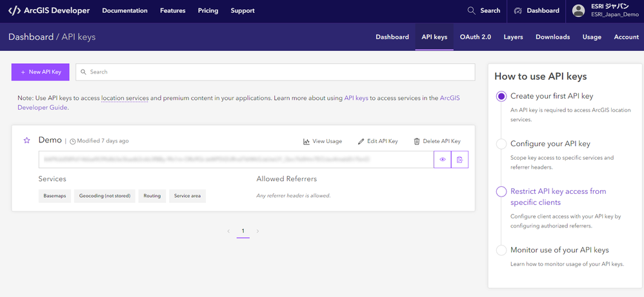Select the Create your first API key step
Screen dimensions: 644x297
click(501, 97)
